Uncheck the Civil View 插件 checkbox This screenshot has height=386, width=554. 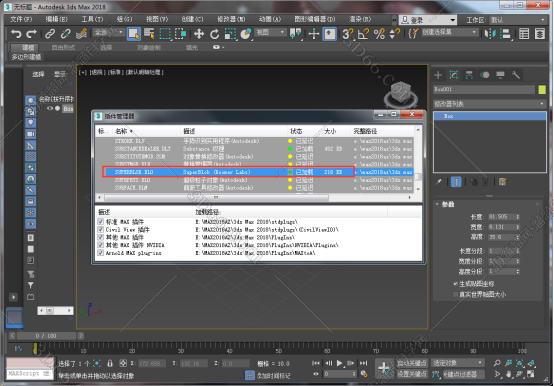[100, 230]
